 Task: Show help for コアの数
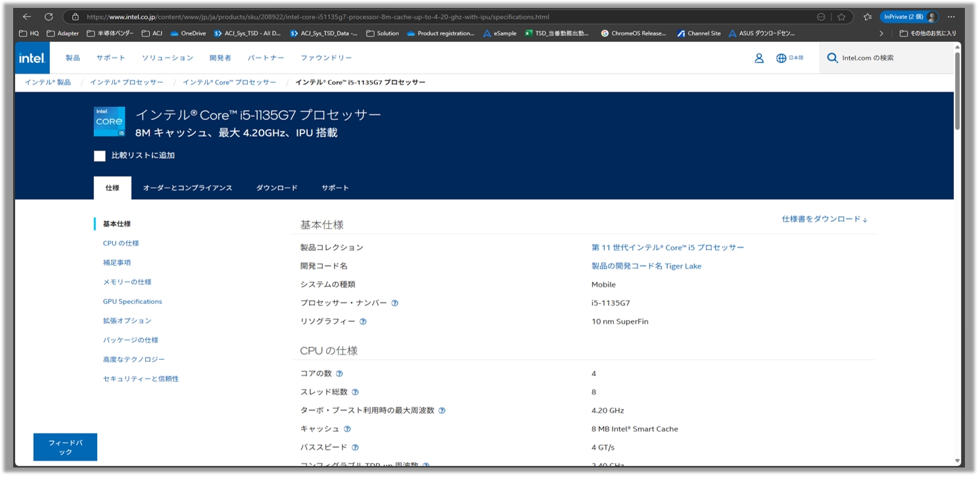click(x=339, y=374)
